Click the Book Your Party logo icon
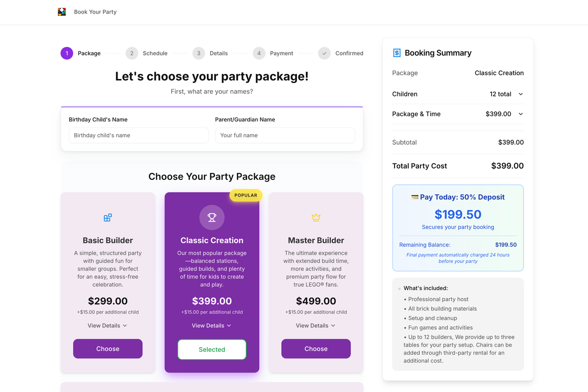 62,11
